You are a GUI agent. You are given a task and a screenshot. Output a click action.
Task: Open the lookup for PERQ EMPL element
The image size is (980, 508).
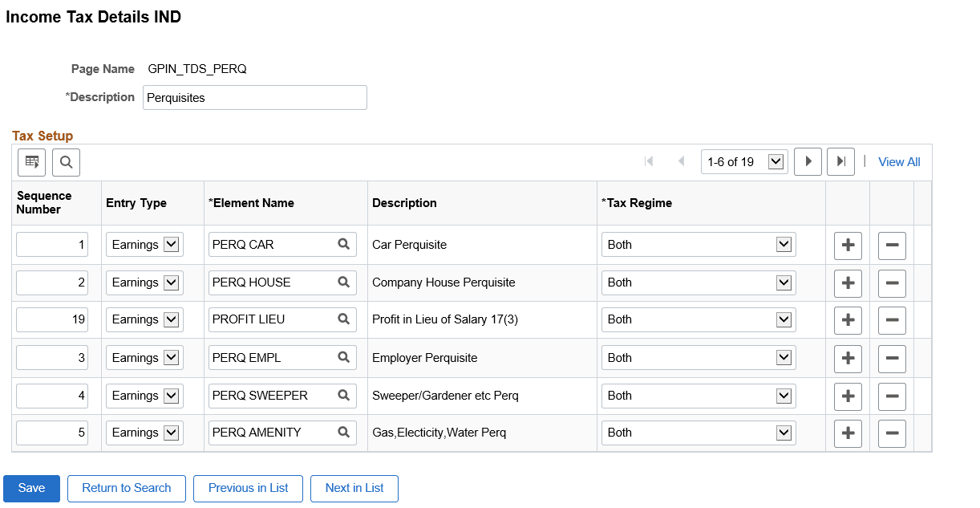[x=342, y=357]
